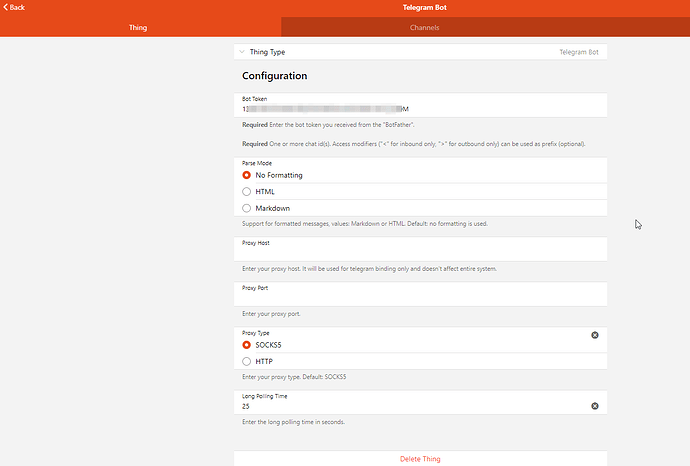
Task: Click the 'Enter your proxy type' hint text
Action: [x=294, y=377]
